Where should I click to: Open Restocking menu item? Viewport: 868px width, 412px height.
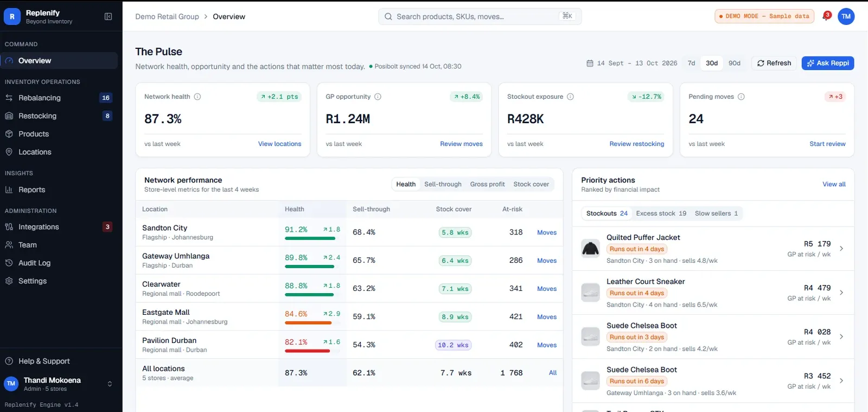tap(59, 116)
